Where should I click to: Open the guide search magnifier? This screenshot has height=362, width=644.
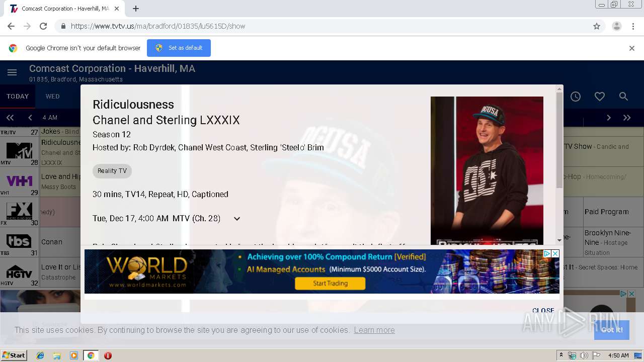(623, 97)
